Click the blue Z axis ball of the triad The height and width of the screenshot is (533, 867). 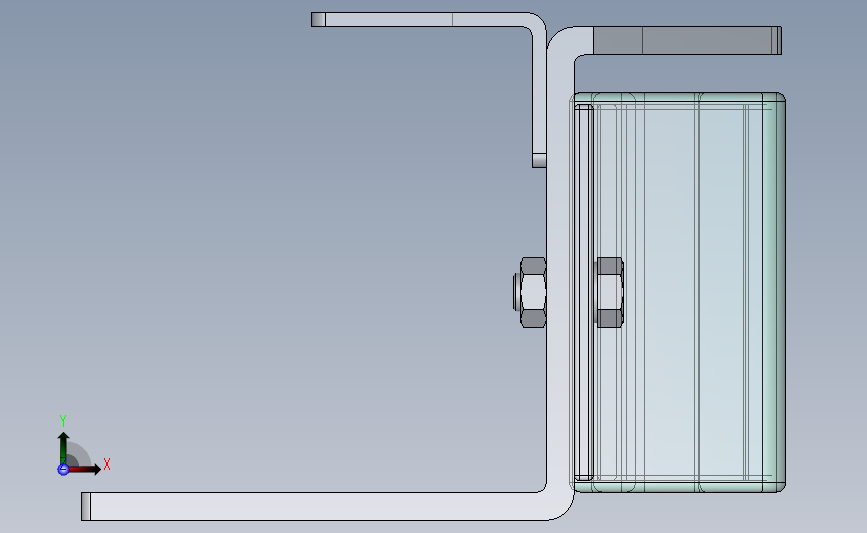click(63, 469)
